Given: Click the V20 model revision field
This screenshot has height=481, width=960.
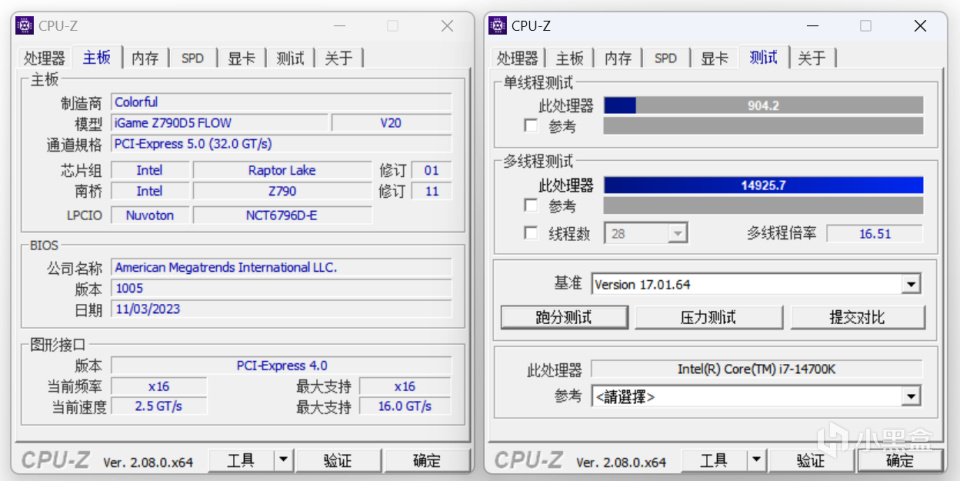Looking at the screenshot, I should [391, 123].
